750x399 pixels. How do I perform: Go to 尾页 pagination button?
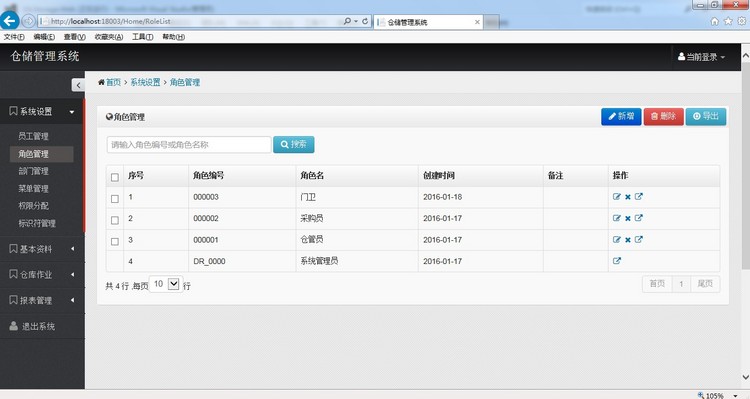pyautogui.click(x=705, y=284)
